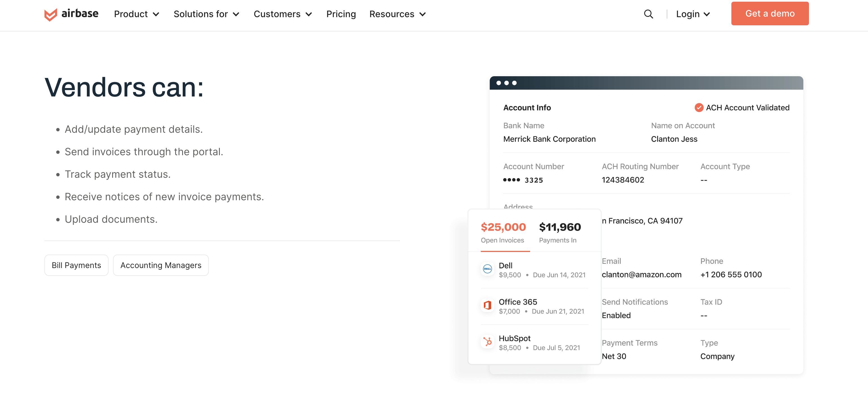Screen dimensions: 868x405
Task: Switch to the Payments In tab
Action: coord(560,232)
